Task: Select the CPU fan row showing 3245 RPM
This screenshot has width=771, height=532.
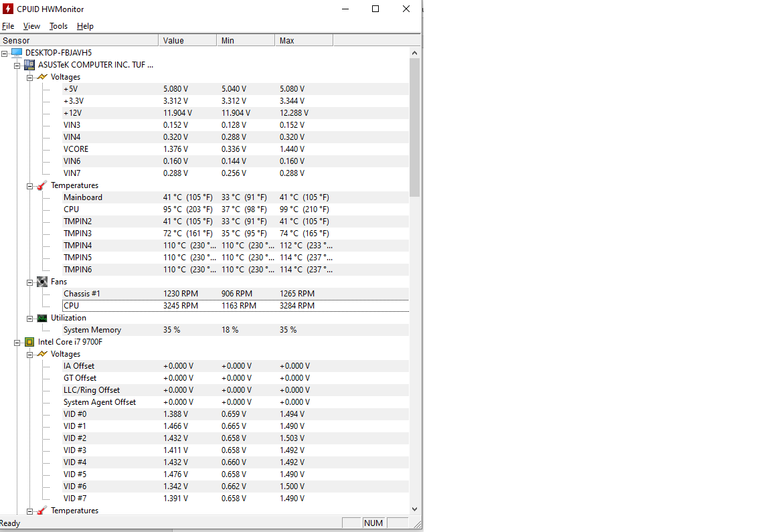Action: 235,306
